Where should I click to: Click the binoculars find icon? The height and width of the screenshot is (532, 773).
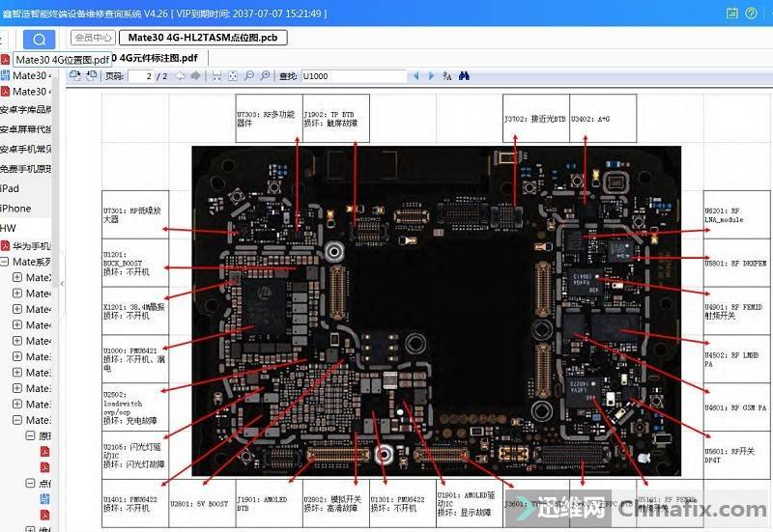pyautogui.click(x=464, y=75)
